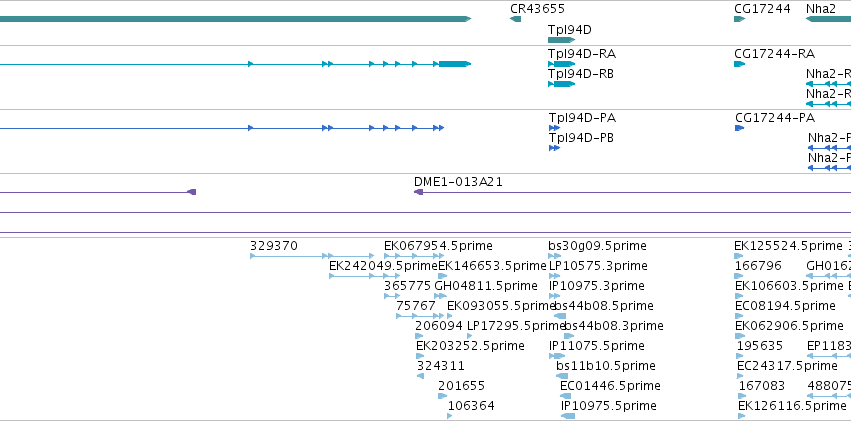Click the LP10575.3prime EST
This screenshot has width=851, height=421.
554,276
